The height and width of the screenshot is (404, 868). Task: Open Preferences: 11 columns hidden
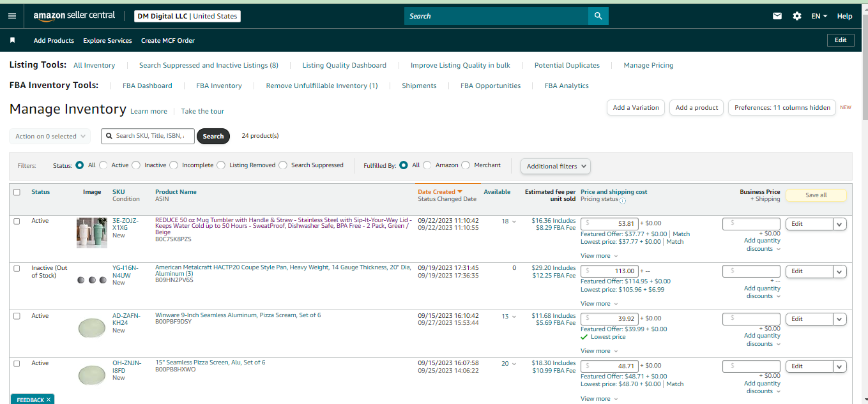[x=782, y=108]
